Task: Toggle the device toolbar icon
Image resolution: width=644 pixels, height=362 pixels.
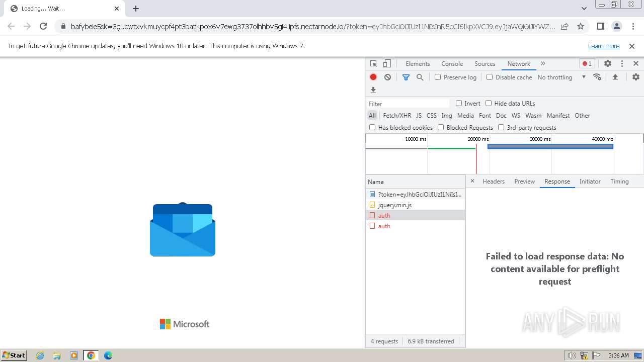Action: 387,63
